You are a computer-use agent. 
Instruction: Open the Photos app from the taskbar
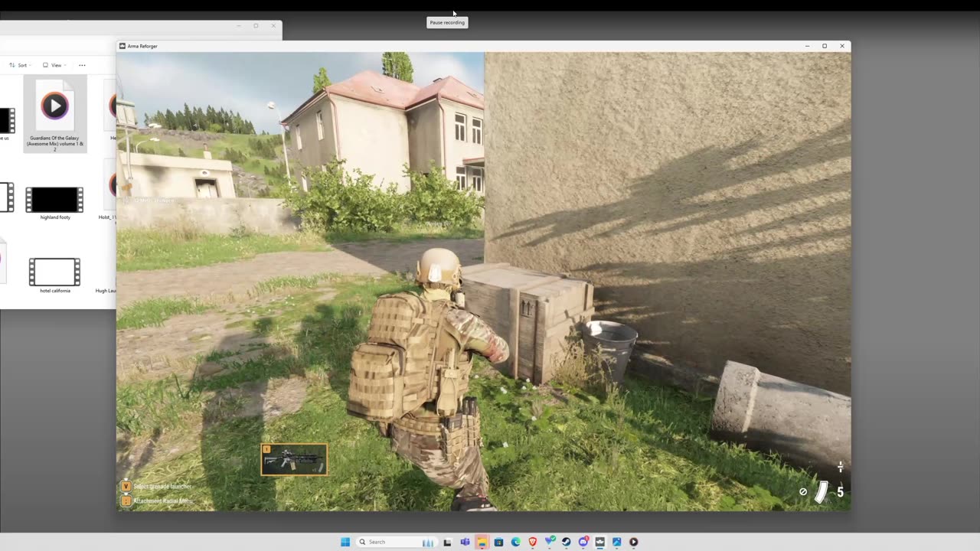tap(616, 542)
